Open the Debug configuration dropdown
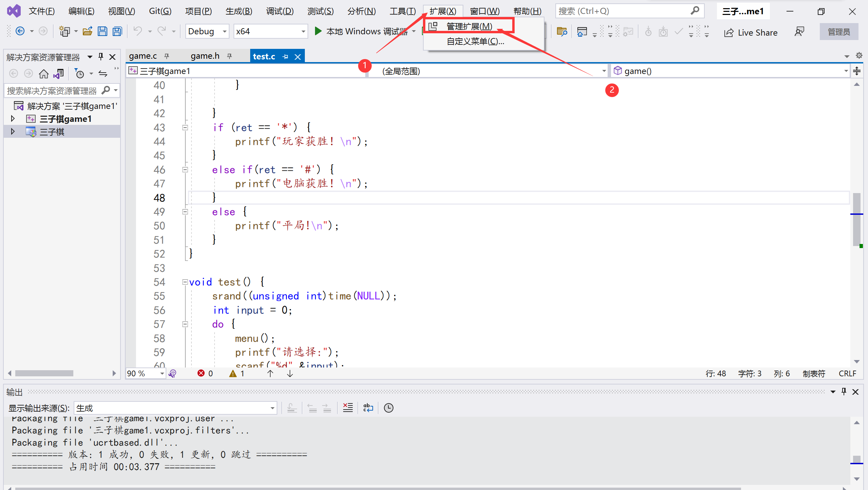868x490 pixels. pyautogui.click(x=224, y=32)
